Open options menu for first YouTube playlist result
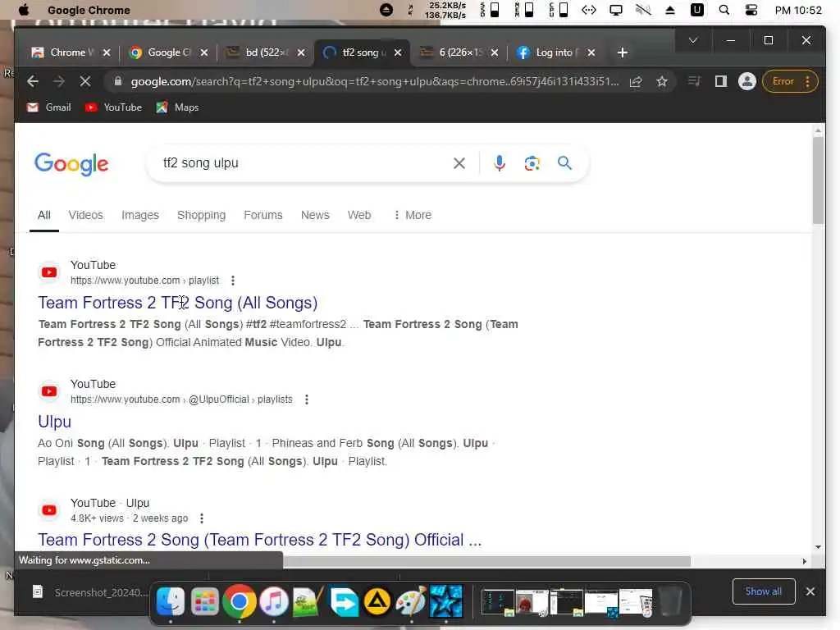 coord(232,281)
